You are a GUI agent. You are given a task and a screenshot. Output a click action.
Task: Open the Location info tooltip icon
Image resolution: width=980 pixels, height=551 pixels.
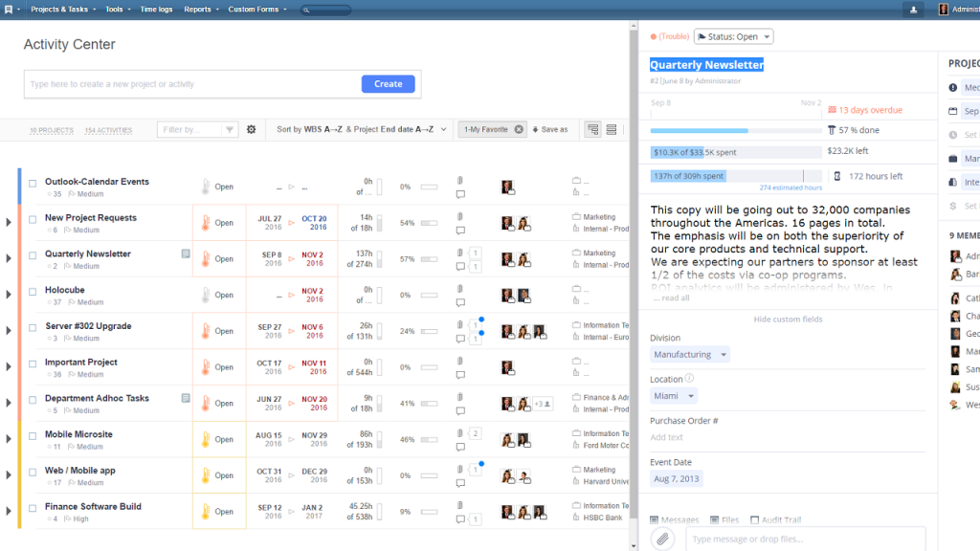click(x=690, y=379)
